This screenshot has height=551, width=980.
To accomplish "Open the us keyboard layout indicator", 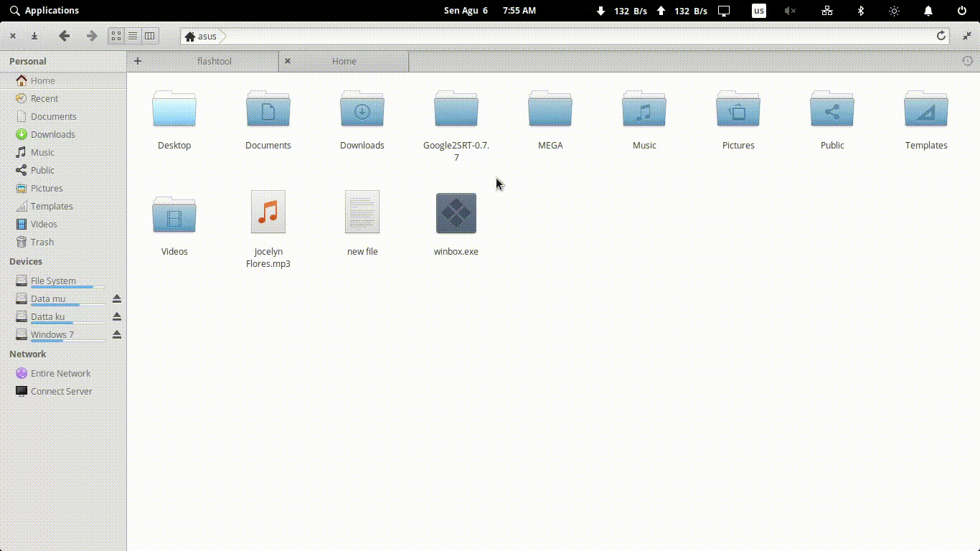I will point(758,10).
